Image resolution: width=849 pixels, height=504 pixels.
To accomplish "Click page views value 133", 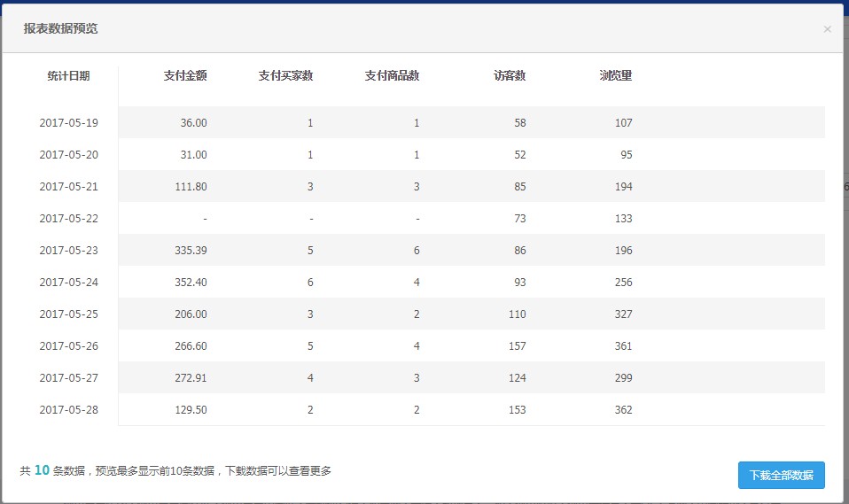I will point(623,219).
